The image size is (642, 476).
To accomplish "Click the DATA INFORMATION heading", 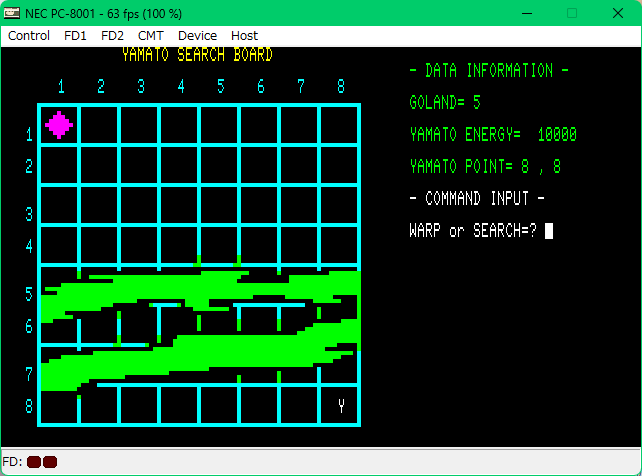I will pyautogui.click(x=489, y=70).
